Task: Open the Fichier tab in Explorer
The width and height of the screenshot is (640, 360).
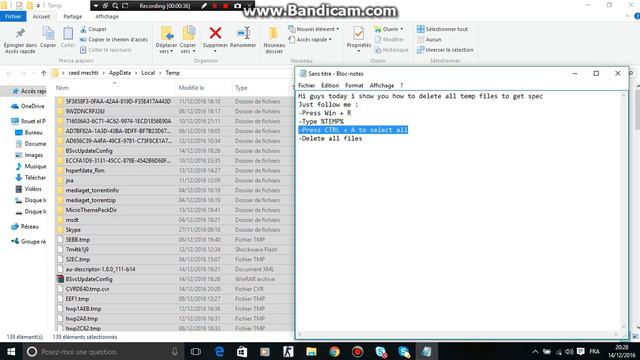Action: [x=13, y=16]
